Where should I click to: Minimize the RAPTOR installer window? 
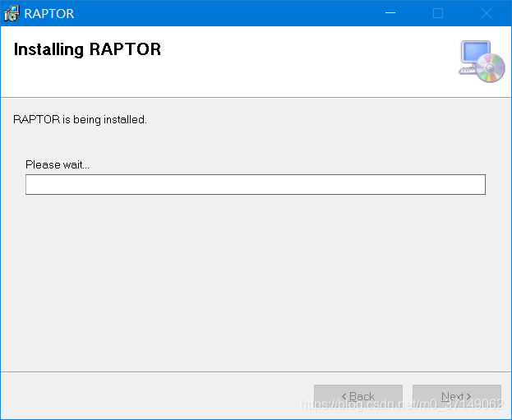click(x=390, y=13)
